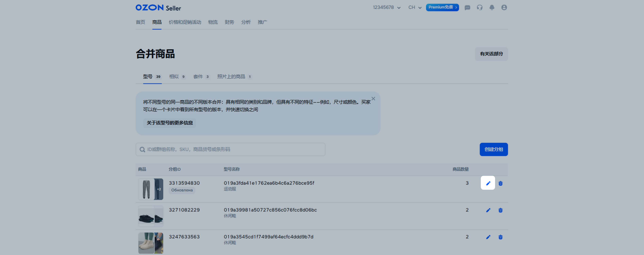
Task: Switch to the 相似 tab
Action: tap(177, 76)
